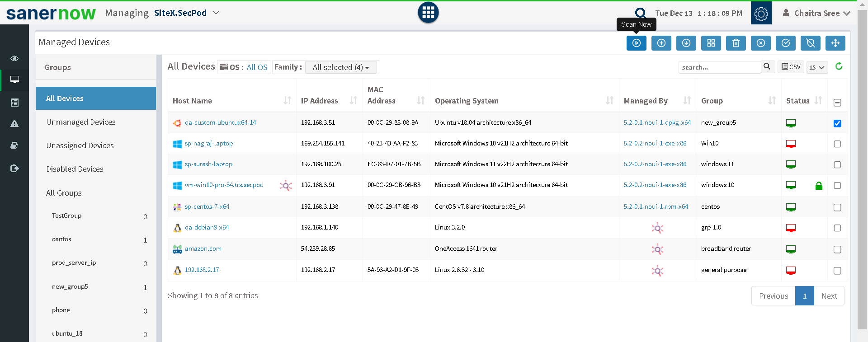Select Unmanaged Devices in sidebar
The width and height of the screenshot is (868, 342).
(81, 122)
